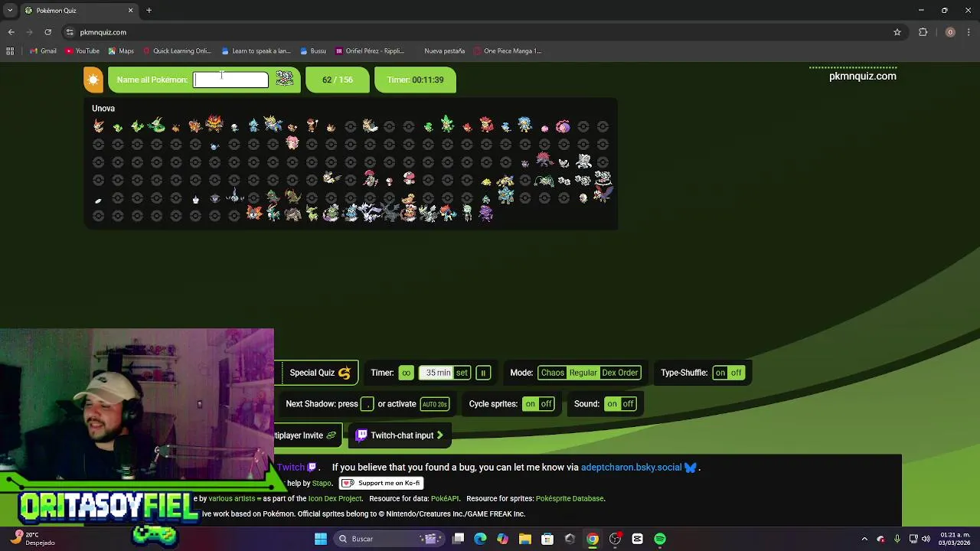Activate AUTO 20s next shadow
This screenshot has height=551, width=980.
coord(434,404)
